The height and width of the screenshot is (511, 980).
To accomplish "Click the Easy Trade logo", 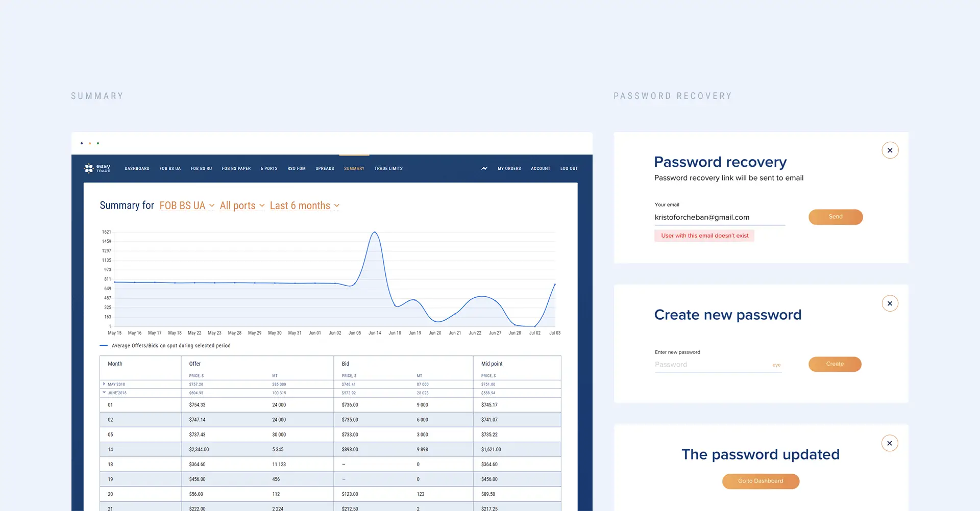I will (x=97, y=168).
